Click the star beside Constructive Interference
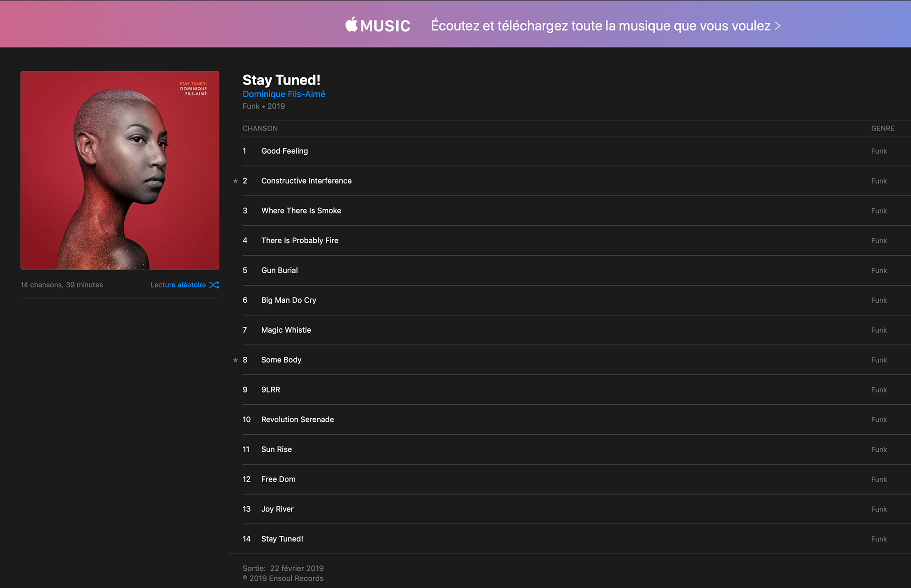Image resolution: width=911 pixels, height=588 pixels. pyautogui.click(x=235, y=181)
